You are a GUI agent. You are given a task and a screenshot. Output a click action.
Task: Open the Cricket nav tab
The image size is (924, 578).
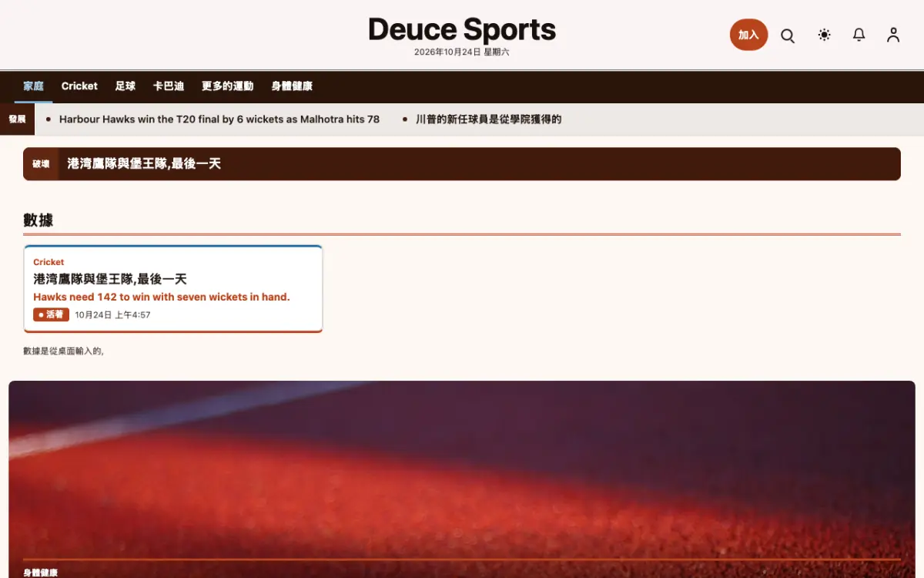[79, 86]
